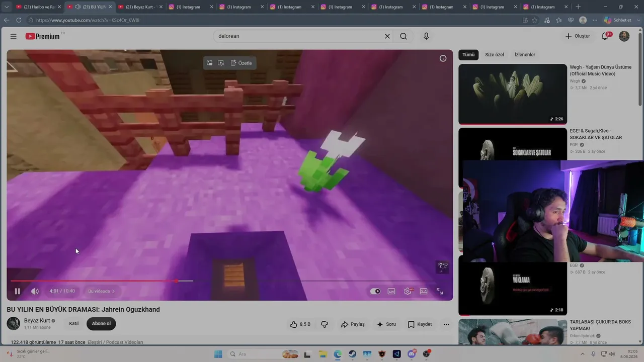Image resolution: width=644 pixels, height=362 pixels.
Task: Click the Soru ask button
Action: (x=386, y=324)
